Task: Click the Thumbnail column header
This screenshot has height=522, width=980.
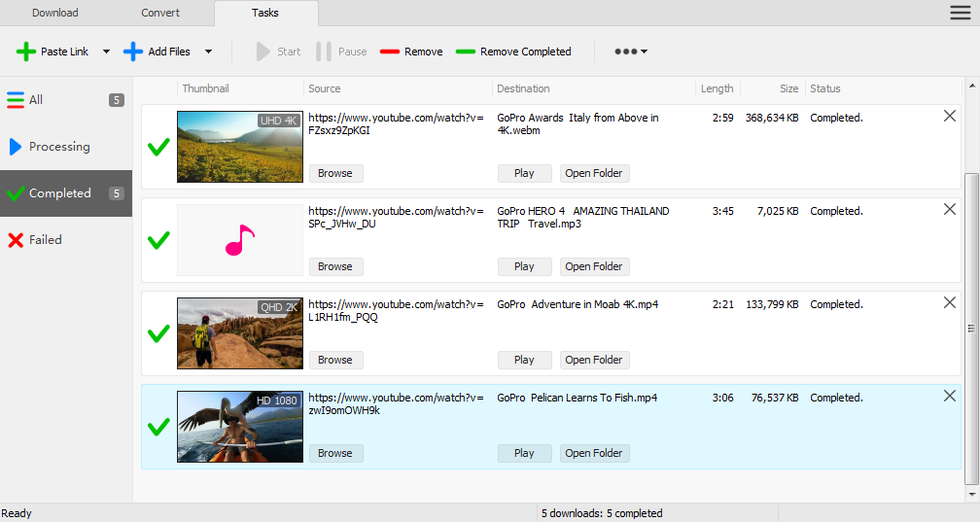Action: 240,88
